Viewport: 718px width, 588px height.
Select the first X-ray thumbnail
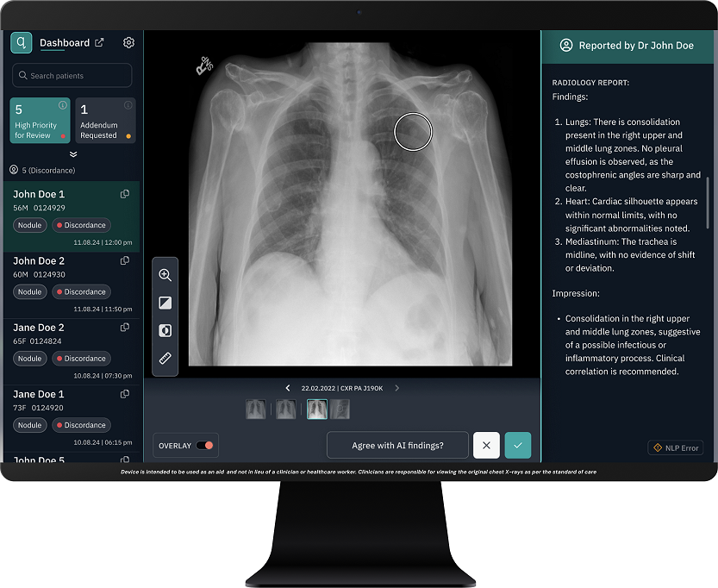point(255,409)
